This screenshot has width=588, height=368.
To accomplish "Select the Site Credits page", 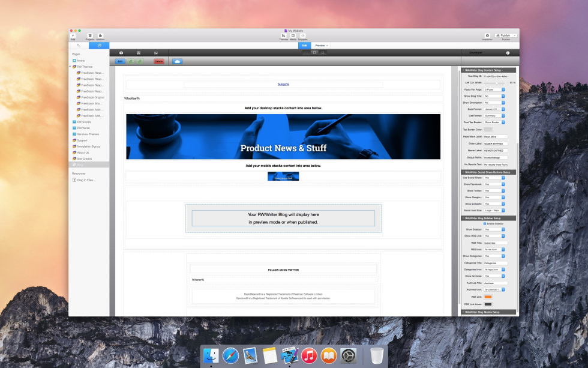I will coord(89,158).
